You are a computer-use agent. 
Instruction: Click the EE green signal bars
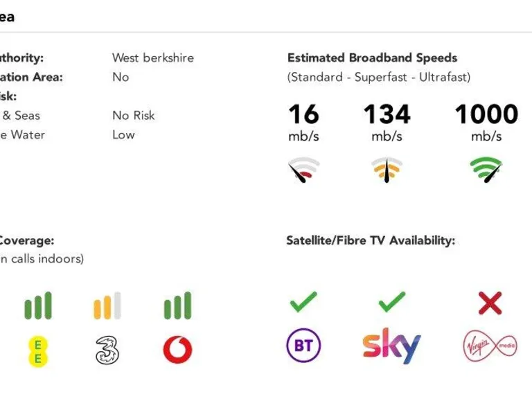coord(38,306)
